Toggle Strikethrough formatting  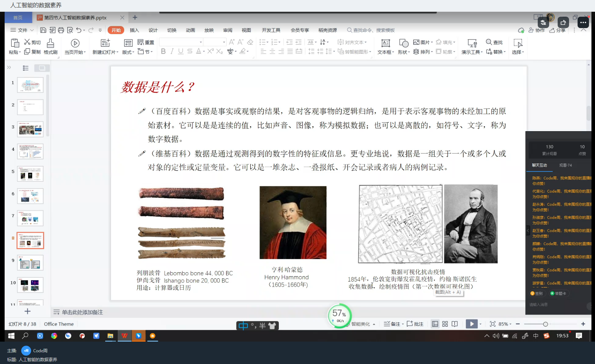click(190, 51)
